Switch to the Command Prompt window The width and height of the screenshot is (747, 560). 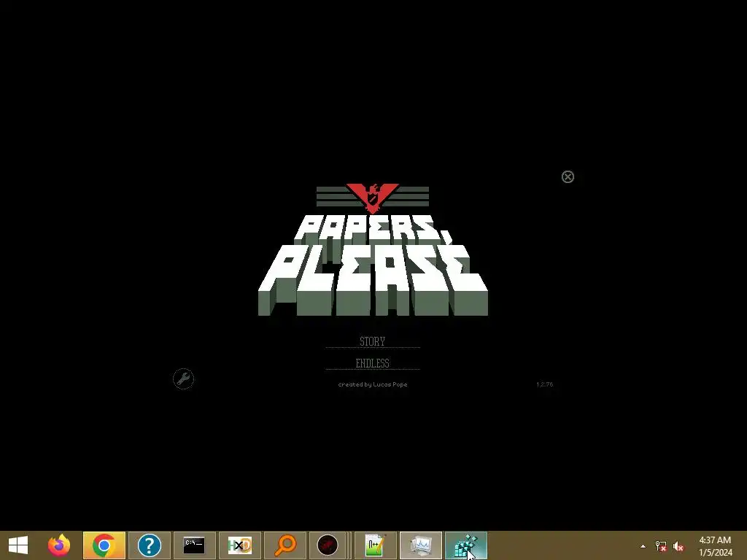tap(194, 545)
